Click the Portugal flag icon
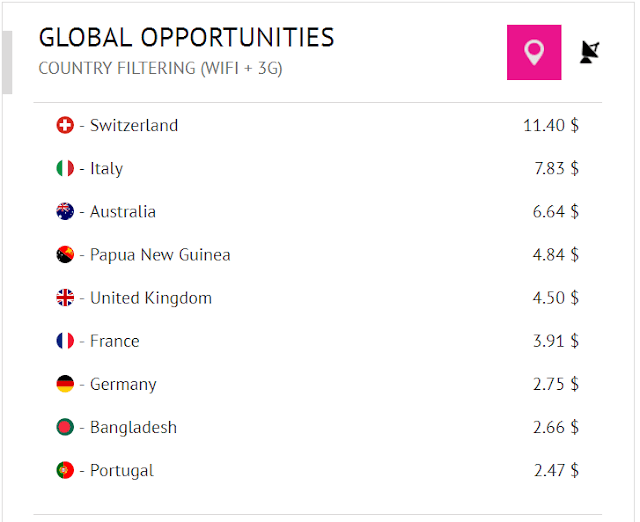This screenshot has height=522, width=640. 65,470
